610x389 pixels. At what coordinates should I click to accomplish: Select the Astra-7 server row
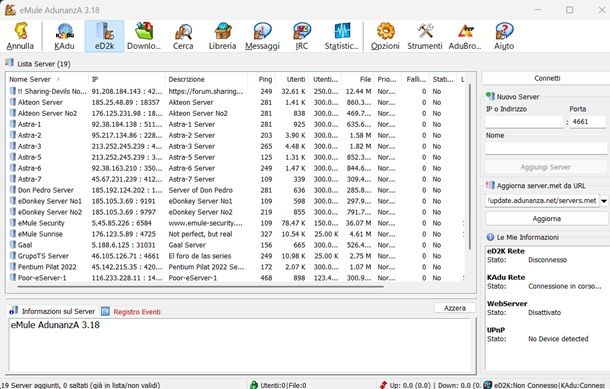(236, 179)
